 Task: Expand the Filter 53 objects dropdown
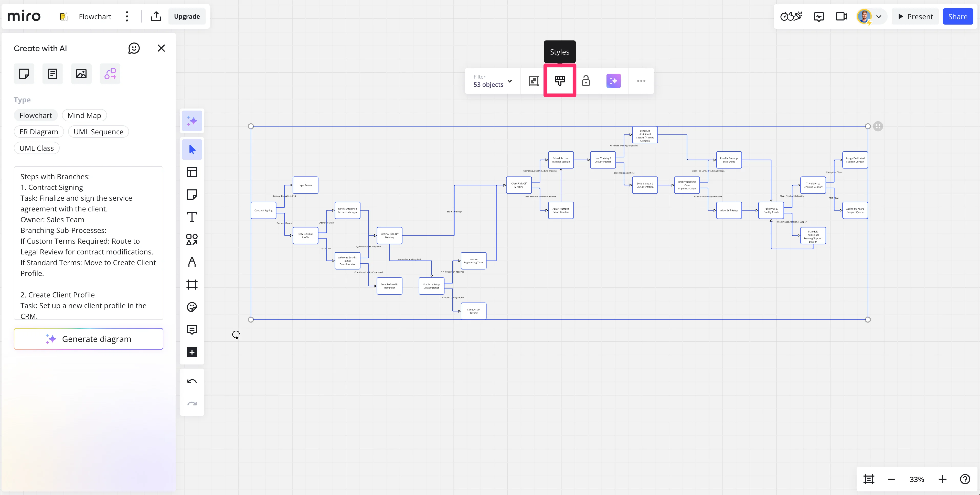click(493, 81)
